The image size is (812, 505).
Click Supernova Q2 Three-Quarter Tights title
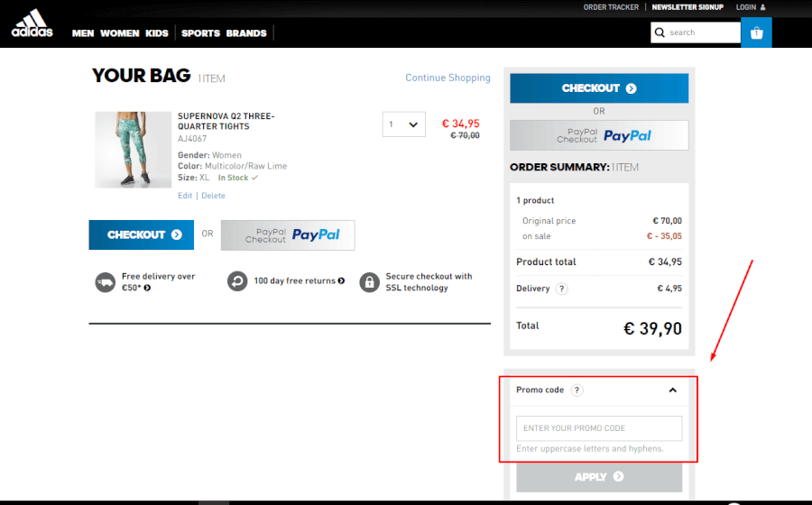tap(226, 121)
